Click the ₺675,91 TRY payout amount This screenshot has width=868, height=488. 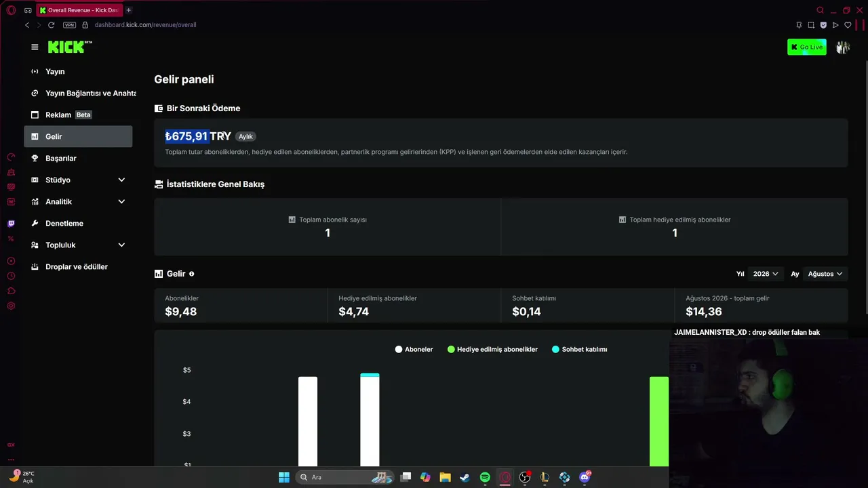(198, 136)
